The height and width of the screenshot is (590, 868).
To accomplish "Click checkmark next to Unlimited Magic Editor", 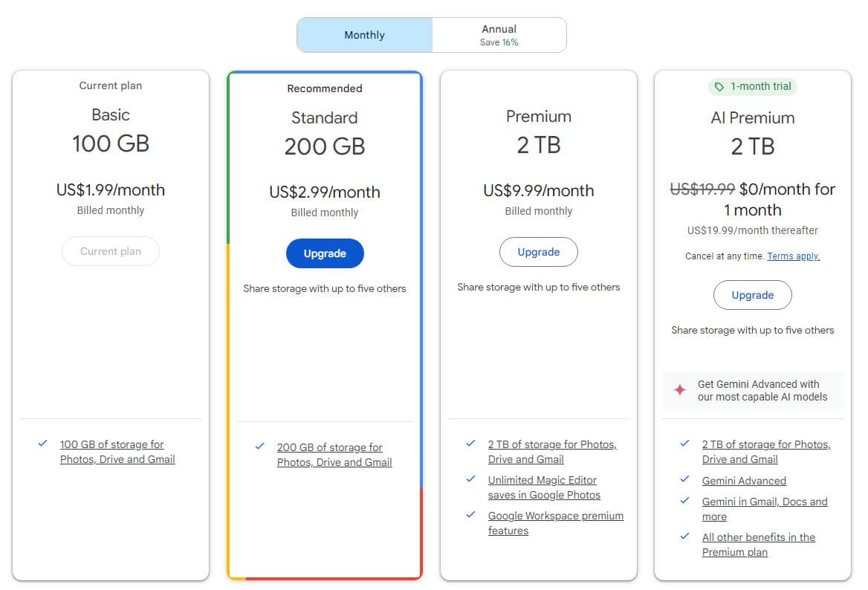I will pyautogui.click(x=470, y=479).
